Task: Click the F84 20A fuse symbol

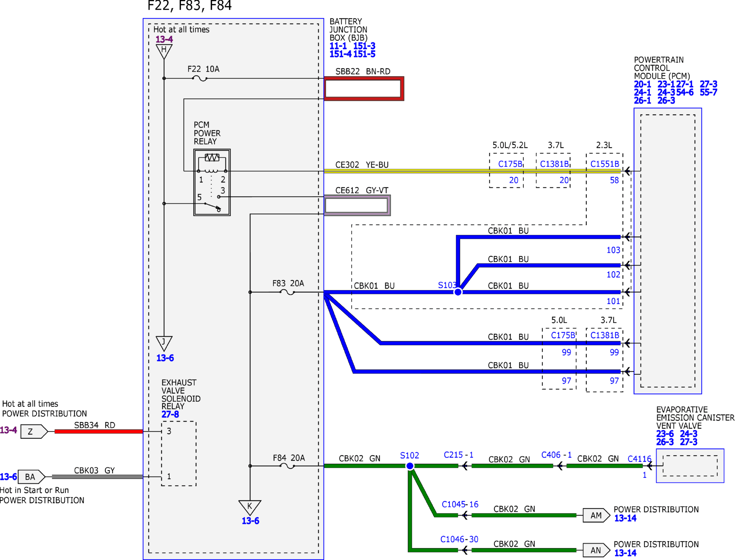Action: (x=287, y=466)
